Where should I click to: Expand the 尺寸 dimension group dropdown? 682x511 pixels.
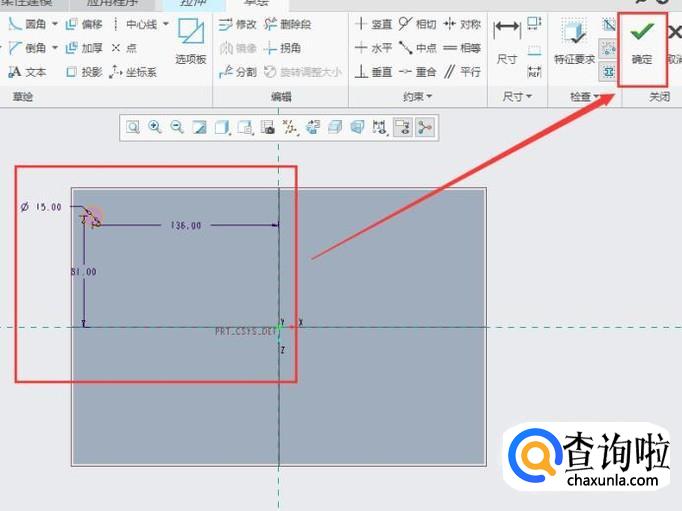pyautogui.click(x=517, y=96)
